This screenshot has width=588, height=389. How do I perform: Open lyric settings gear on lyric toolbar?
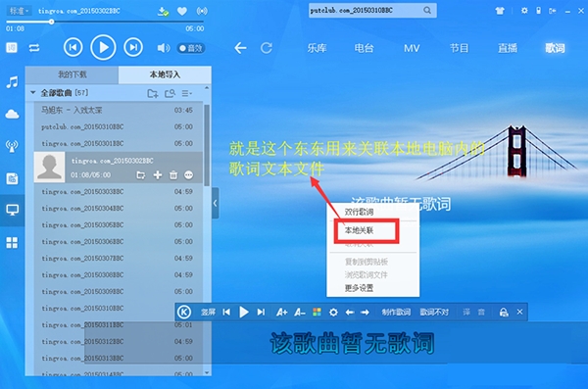(x=333, y=313)
